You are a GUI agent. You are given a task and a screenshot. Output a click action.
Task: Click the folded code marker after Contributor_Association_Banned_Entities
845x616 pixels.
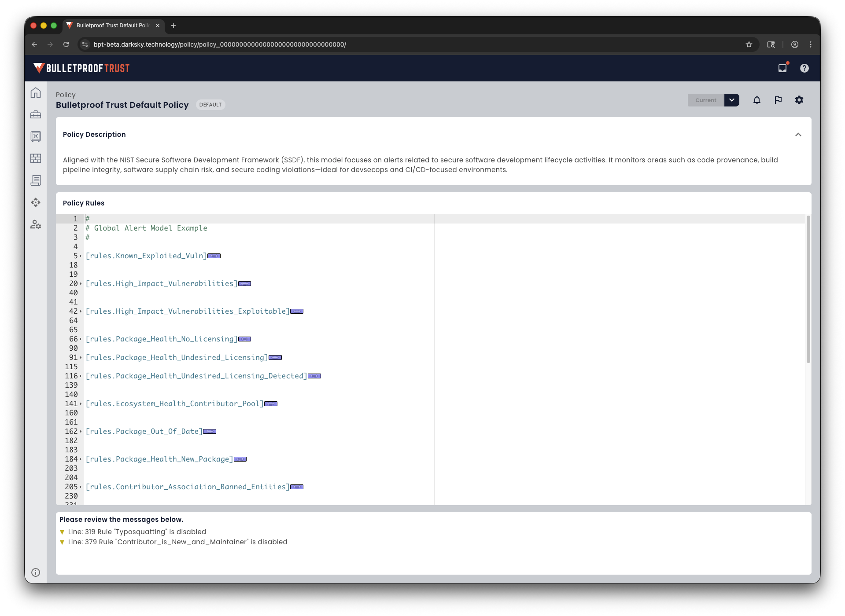coord(297,487)
